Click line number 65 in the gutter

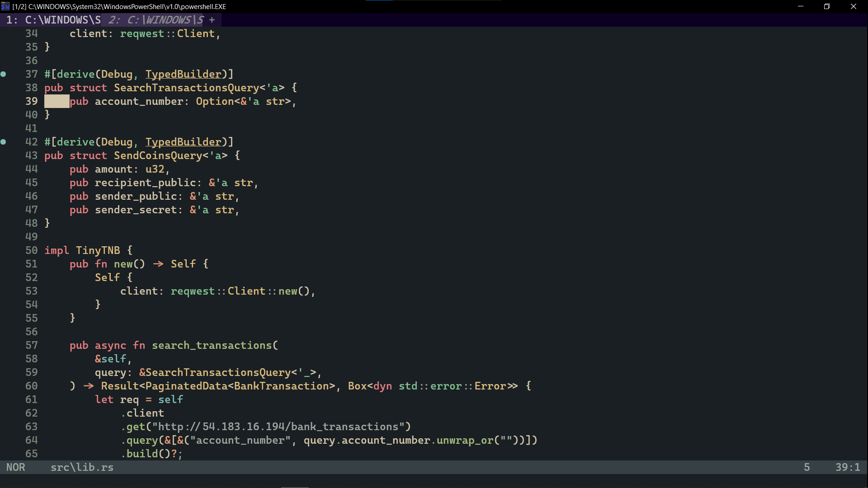(32, 454)
